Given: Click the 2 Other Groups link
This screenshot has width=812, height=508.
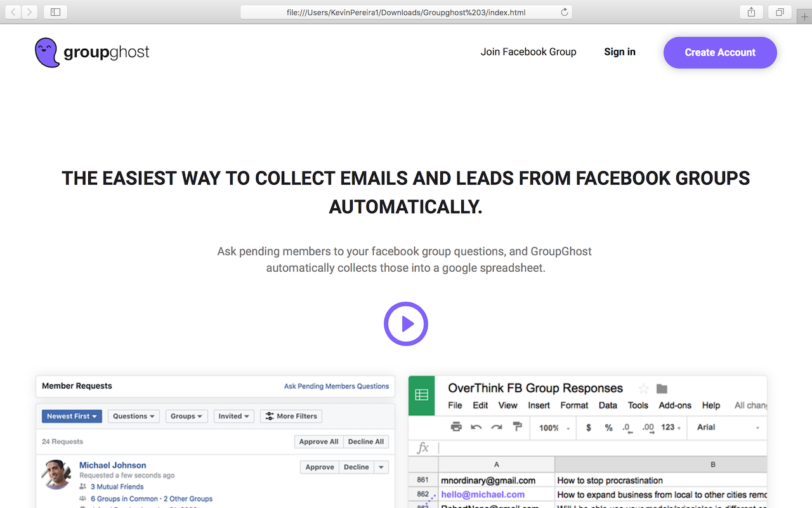Looking at the screenshot, I should click(x=188, y=499).
